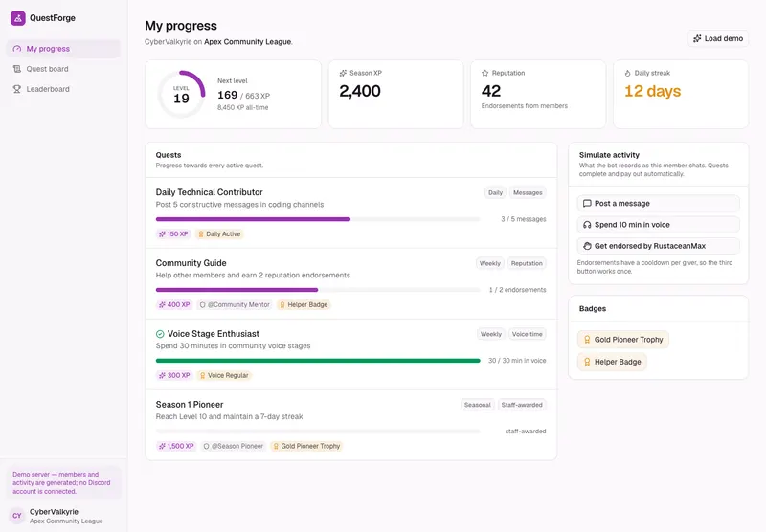Click the Reputation star icon
The image size is (766, 532).
(485, 73)
